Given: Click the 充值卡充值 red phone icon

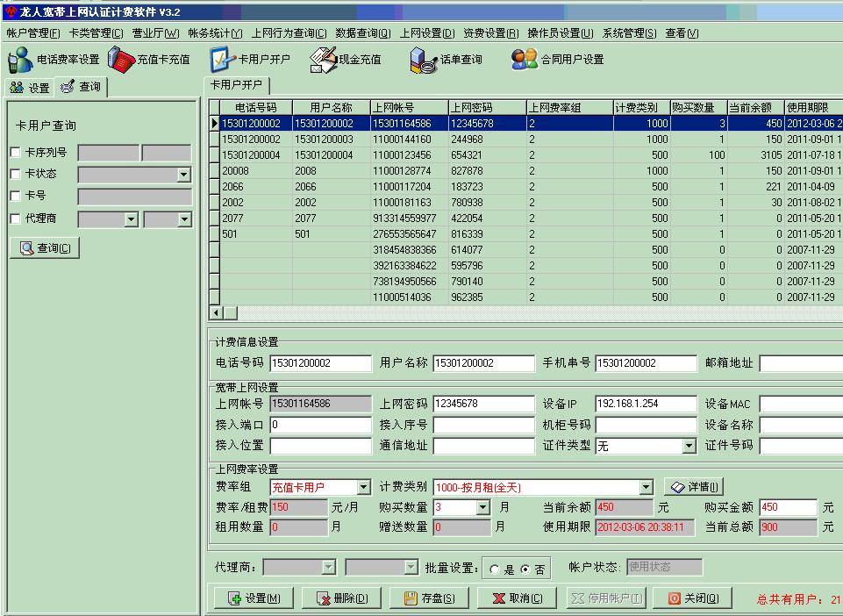Looking at the screenshot, I should 121,59.
